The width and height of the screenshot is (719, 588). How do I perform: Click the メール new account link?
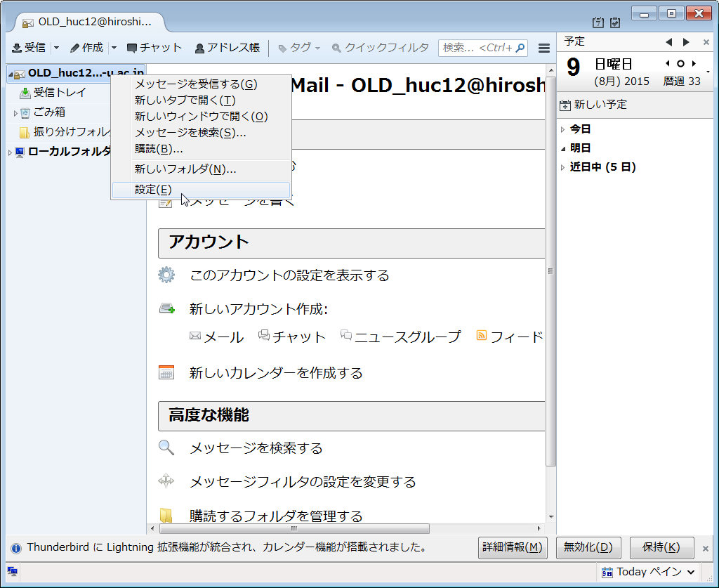216,337
